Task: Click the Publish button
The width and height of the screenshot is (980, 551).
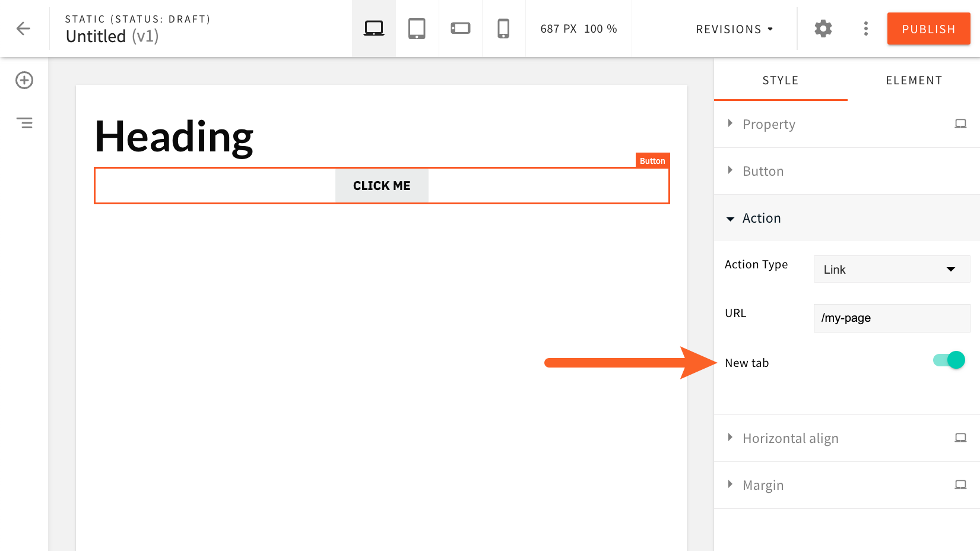Action: [928, 28]
